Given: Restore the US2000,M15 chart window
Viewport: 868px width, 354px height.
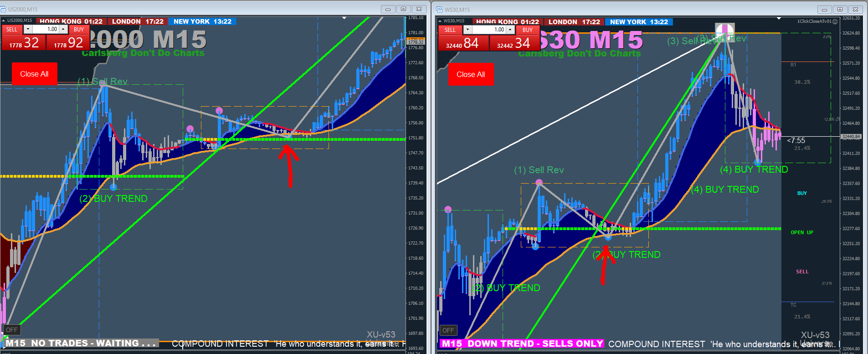Looking at the screenshot, I should (x=403, y=9).
